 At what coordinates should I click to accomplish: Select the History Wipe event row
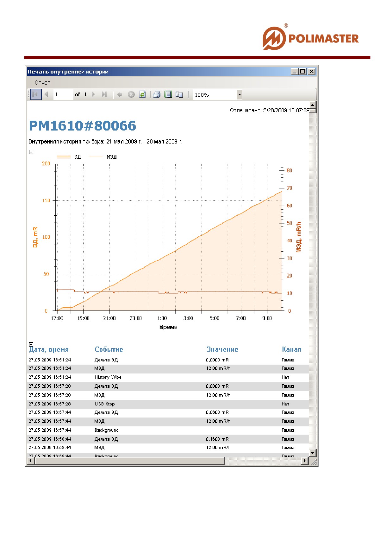168,377
